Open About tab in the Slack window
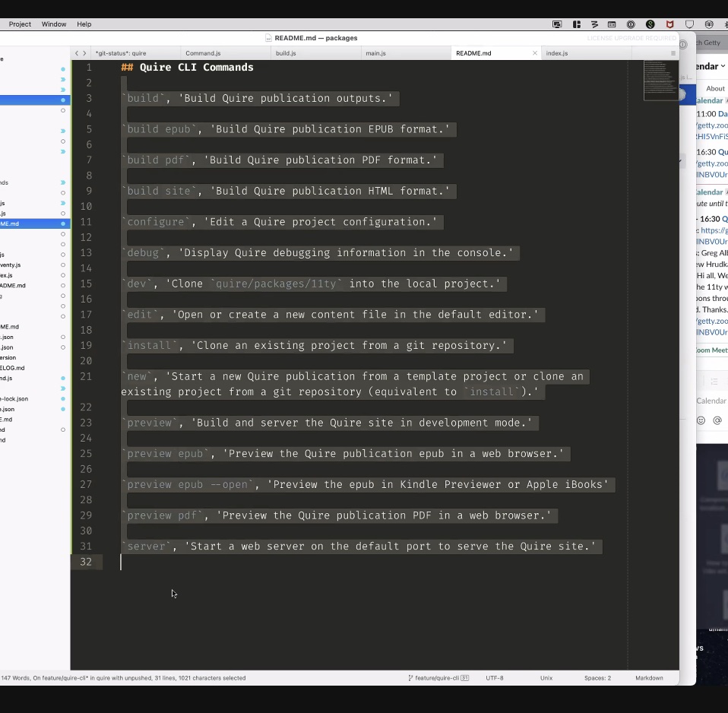This screenshot has width=728, height=713. coord(715,88)
